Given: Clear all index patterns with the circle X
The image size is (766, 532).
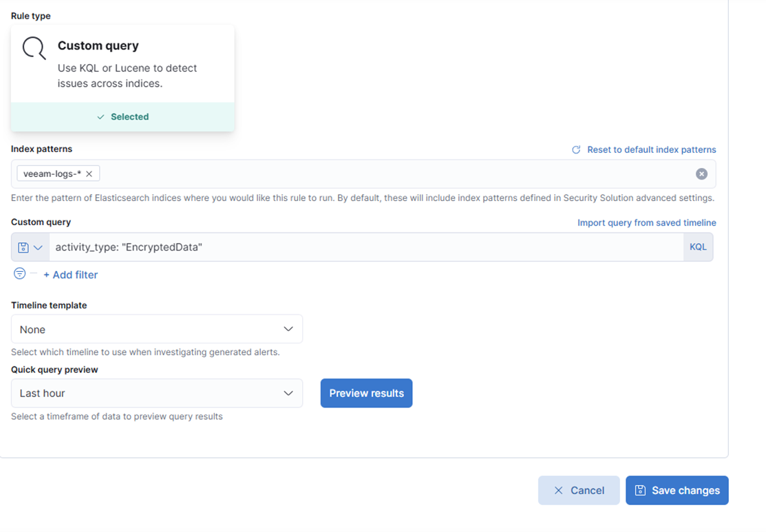Looking at the screenshot, I should click(701, 174).
